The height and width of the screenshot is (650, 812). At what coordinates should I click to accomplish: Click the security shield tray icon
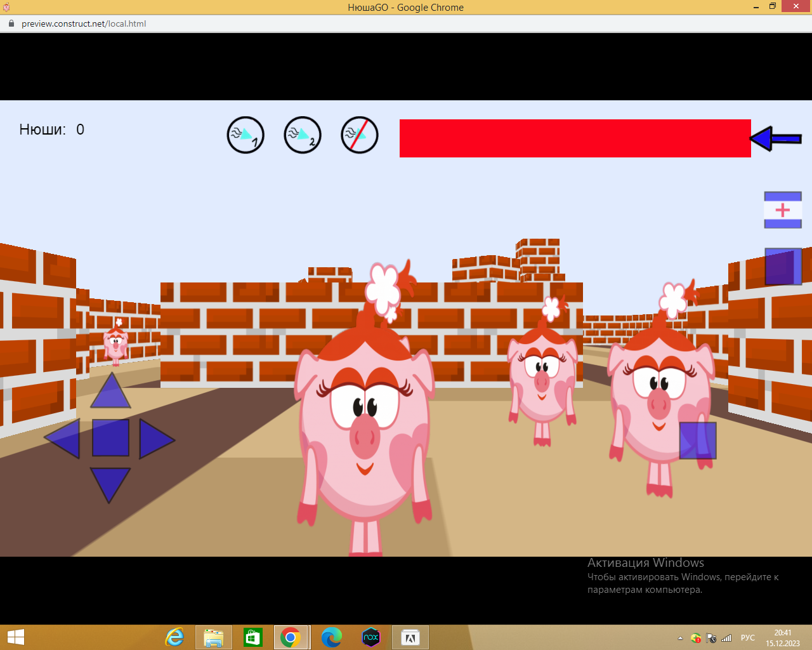click(x=696, y=638)
